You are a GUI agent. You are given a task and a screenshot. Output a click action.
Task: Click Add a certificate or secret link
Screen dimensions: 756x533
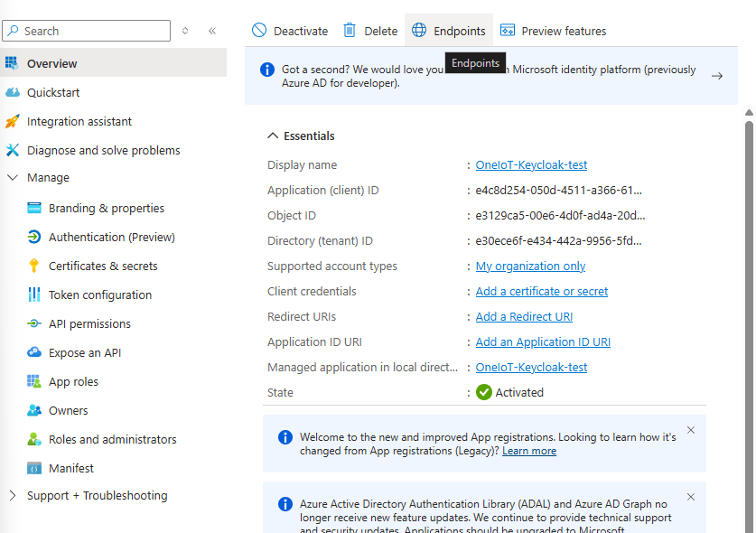[x=541, y=291]
